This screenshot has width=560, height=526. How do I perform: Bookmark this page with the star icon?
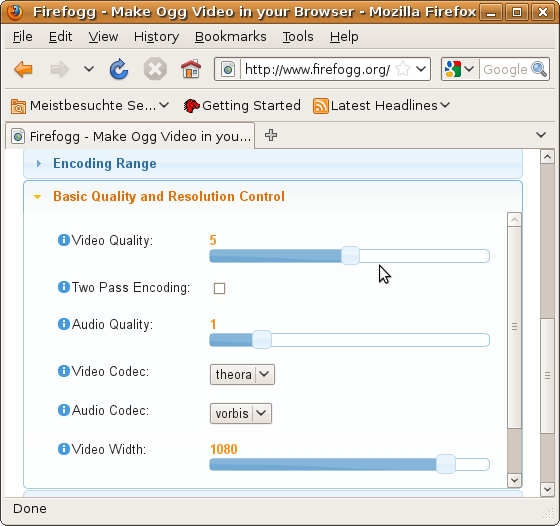pos(403,69)
